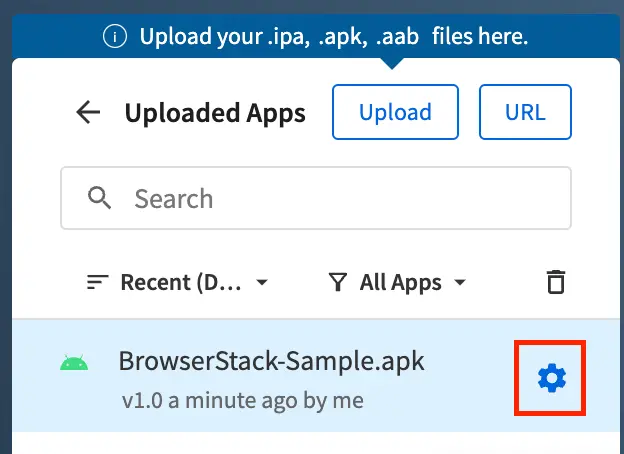Screen dimensions: 624x454
Task: Click the funnel filter icon
Action: (x=338, y=282)
